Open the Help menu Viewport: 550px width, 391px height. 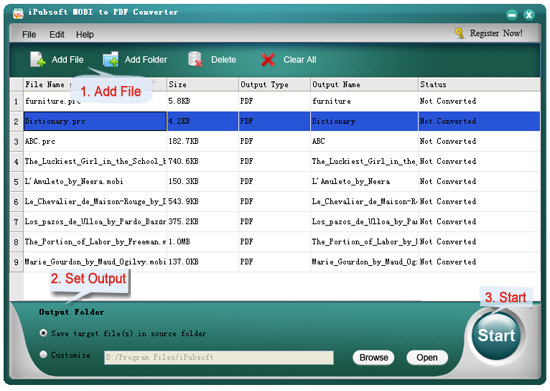pos(85,34)
